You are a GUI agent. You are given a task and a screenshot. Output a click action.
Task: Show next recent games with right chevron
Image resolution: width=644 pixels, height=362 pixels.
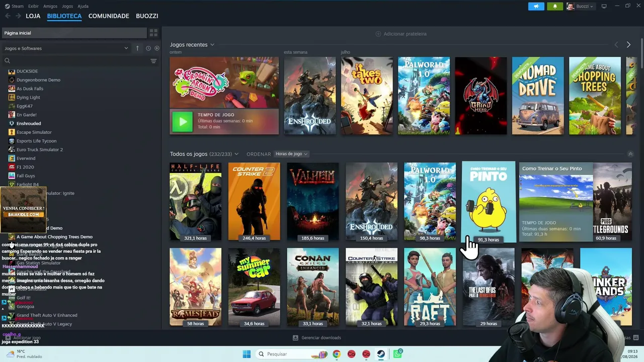628,45
